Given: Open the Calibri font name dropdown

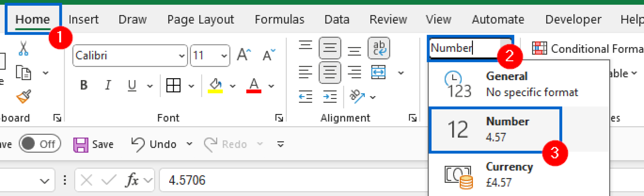Looking at the screenshot, I should click(181, 56).
